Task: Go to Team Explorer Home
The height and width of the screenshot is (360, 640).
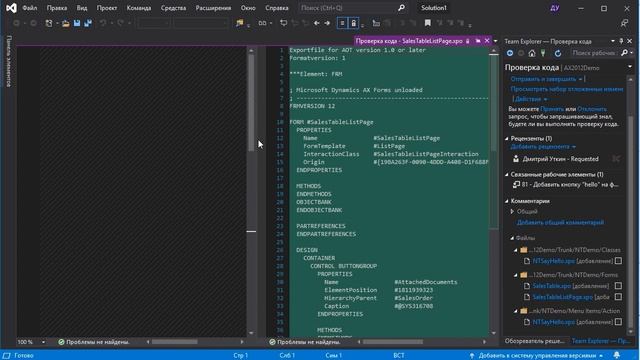Action: [532, 53]
